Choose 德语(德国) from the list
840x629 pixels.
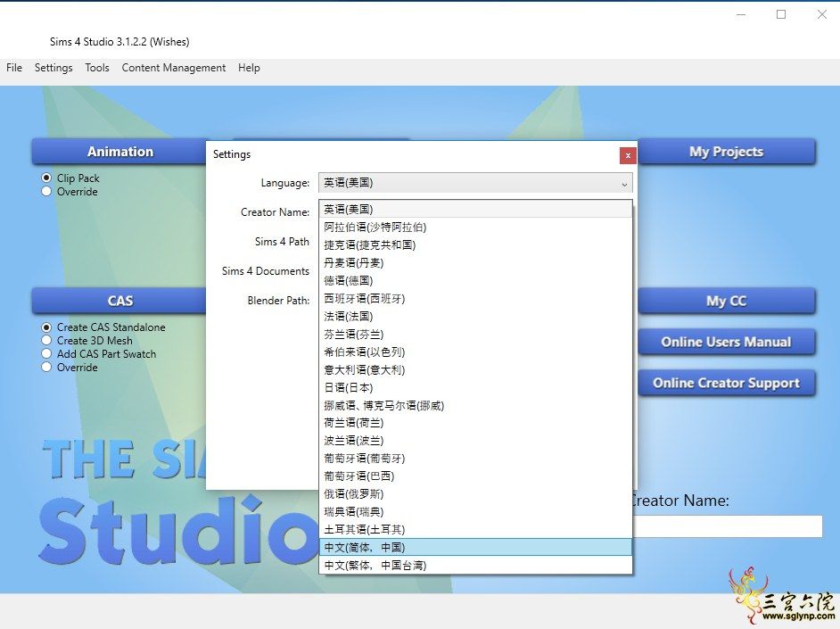point(475,280)
